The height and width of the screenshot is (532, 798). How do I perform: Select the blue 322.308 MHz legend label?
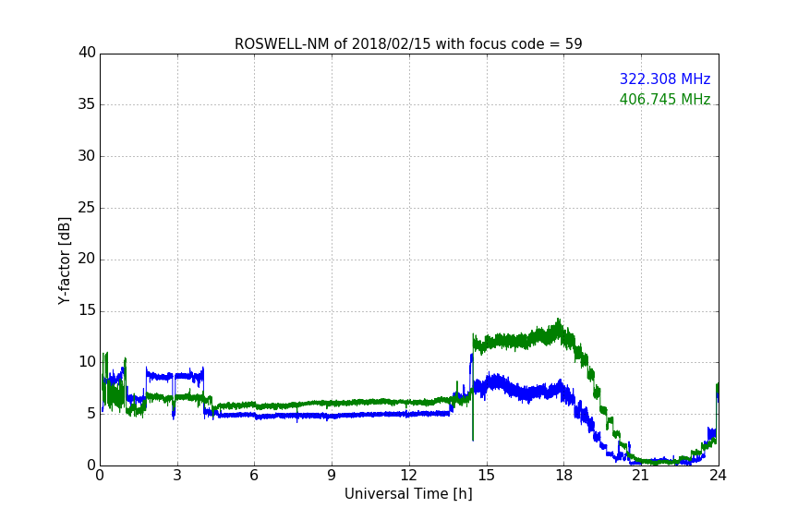coord(665,79)
